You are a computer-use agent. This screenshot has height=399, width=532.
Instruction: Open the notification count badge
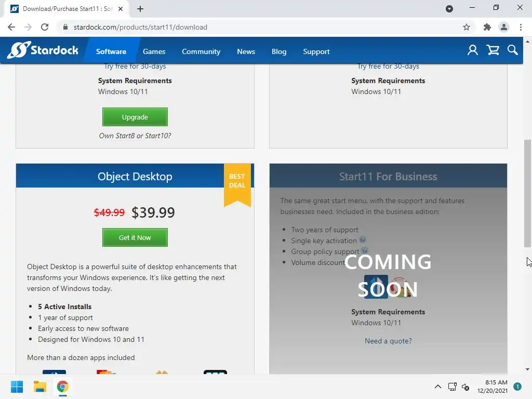pos(517,387)
